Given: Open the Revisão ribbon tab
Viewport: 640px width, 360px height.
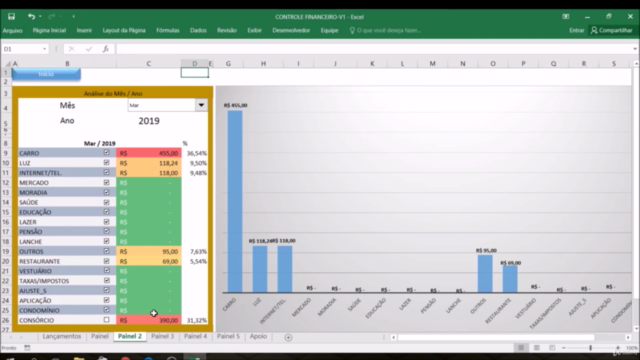Looking at the screenshot, I should (x=227, y=30).
